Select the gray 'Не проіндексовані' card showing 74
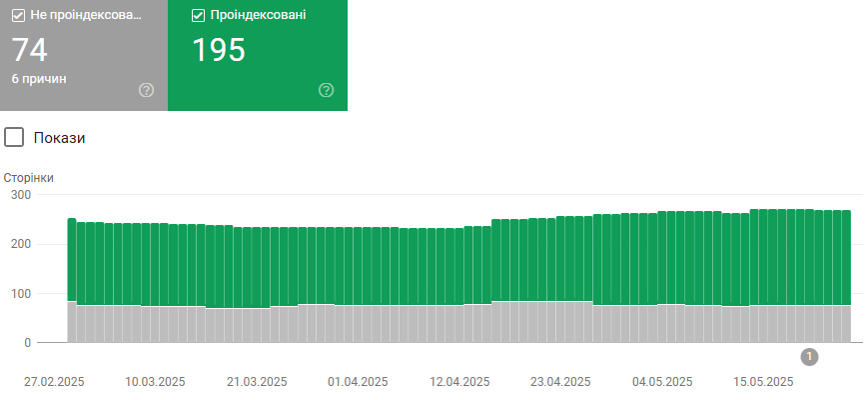This screenshot has width=868, height=400. [x=84, y=55]
